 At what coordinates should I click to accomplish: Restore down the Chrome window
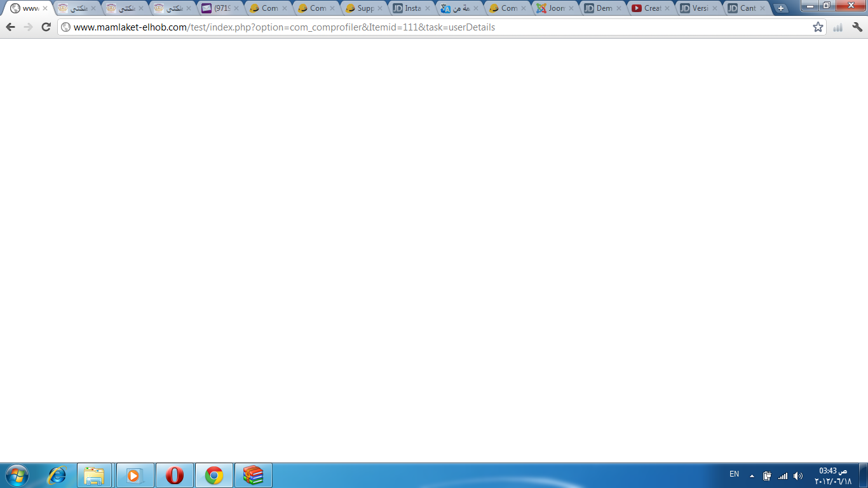click(827, 6)
